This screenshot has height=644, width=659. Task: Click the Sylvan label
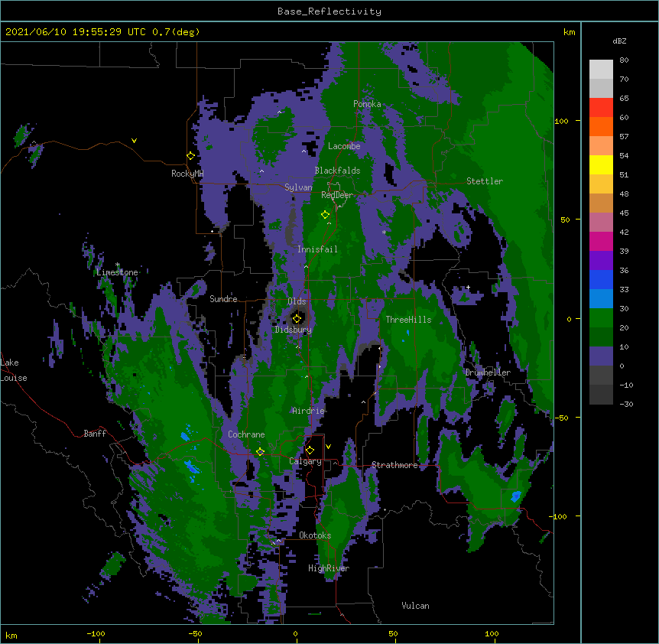point(298,187)
